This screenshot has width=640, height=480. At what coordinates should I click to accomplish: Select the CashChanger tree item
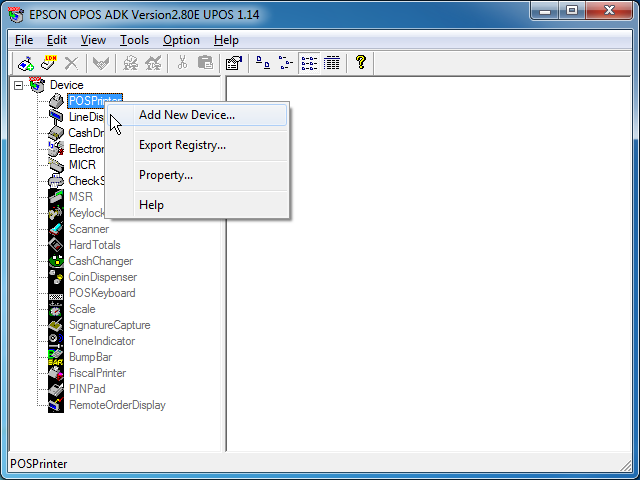click(x=101, y=261)
